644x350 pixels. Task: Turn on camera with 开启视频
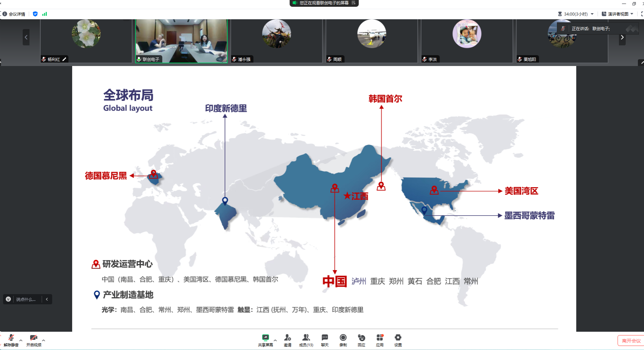coord(34,340)
